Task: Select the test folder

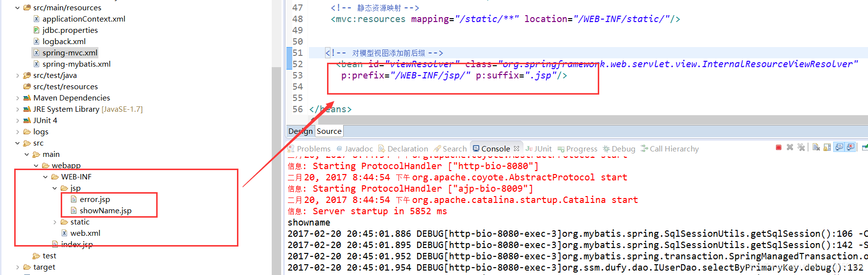Action: [49, 256]
